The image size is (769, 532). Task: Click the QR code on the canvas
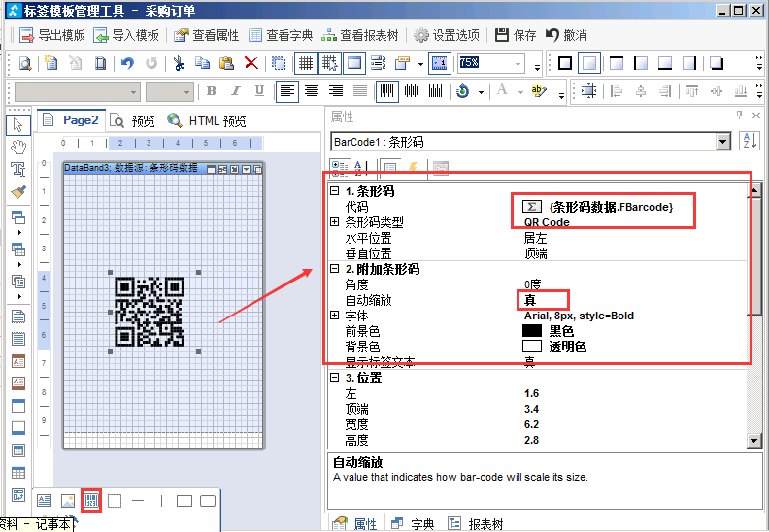tap(150, 312)
